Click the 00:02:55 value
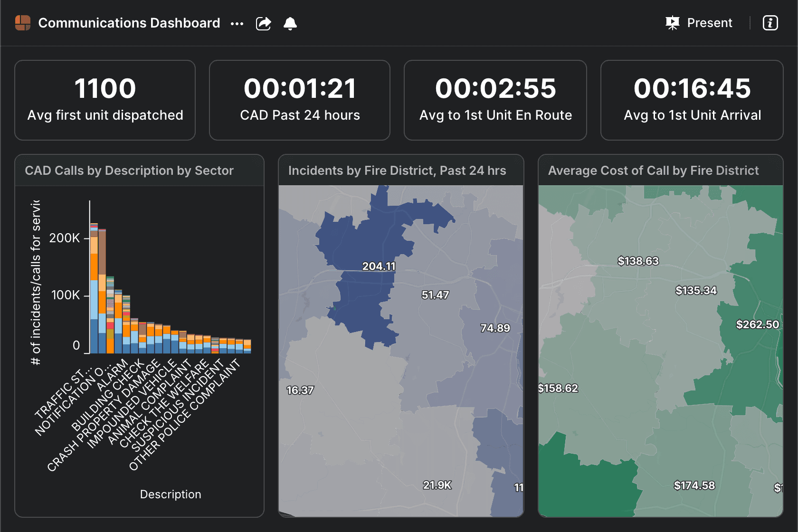798x532 pixels. (x=495, y=88)
